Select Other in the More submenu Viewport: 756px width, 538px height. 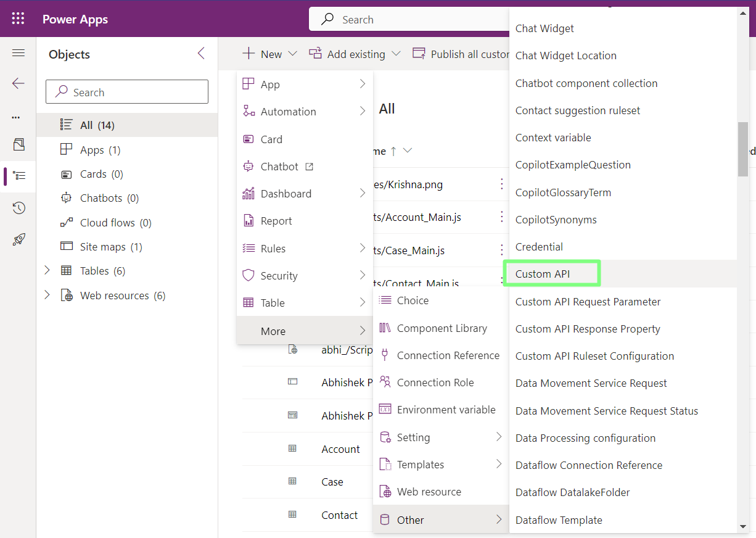(441, 519)
